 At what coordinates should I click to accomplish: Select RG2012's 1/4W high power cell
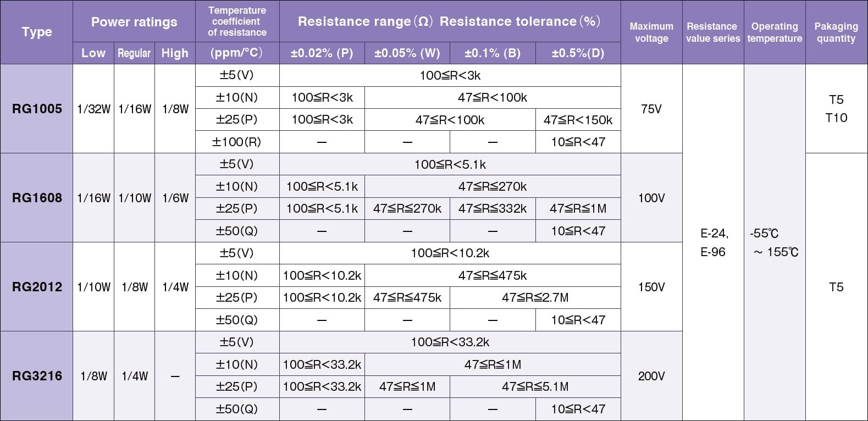point(175,287)
